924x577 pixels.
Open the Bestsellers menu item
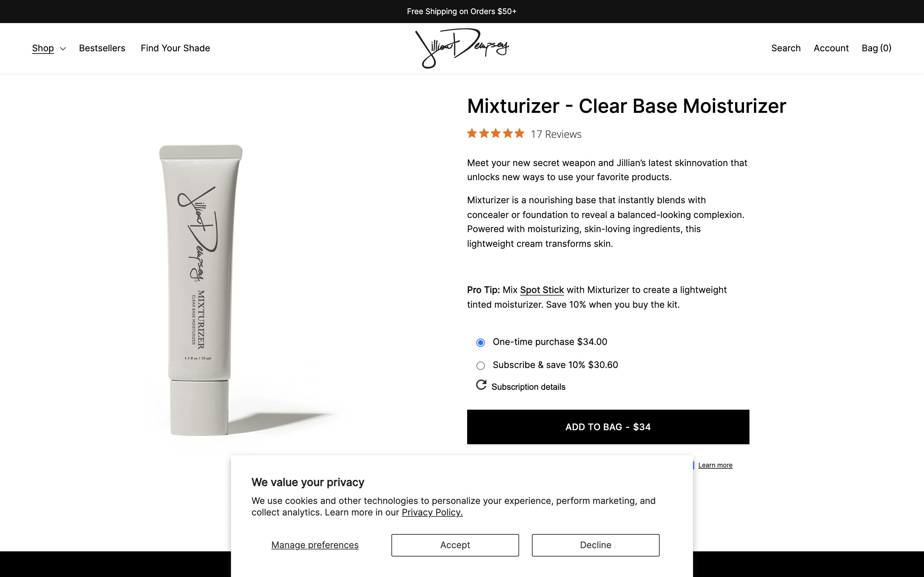[102, 48]
